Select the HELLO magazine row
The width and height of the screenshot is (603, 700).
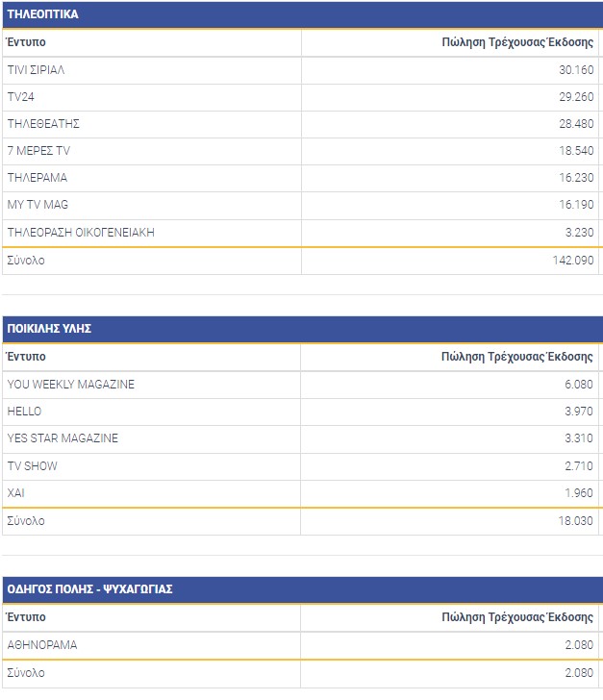pos(25,412)
